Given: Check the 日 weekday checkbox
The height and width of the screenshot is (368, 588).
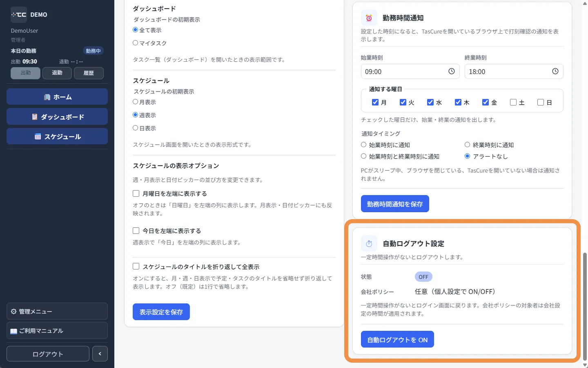Looking at the screenshot, I should 541,102.
